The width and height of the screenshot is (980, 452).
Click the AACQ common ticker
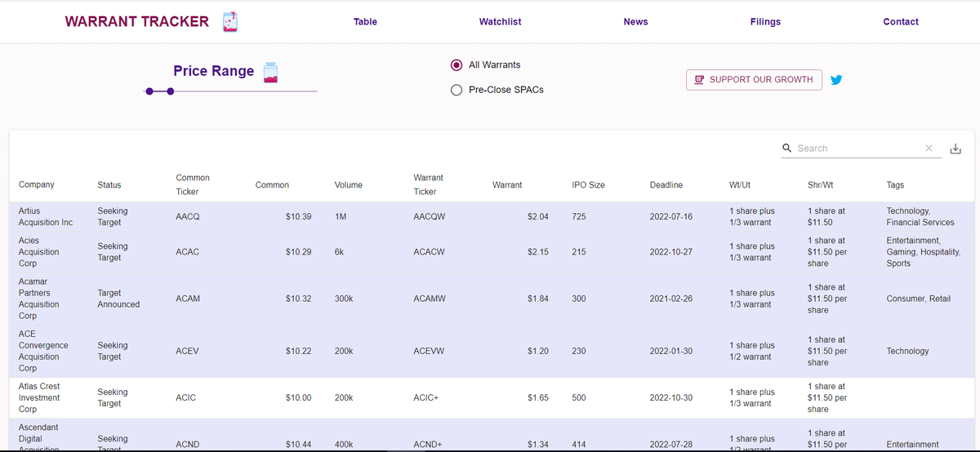[x=188, y=217]
